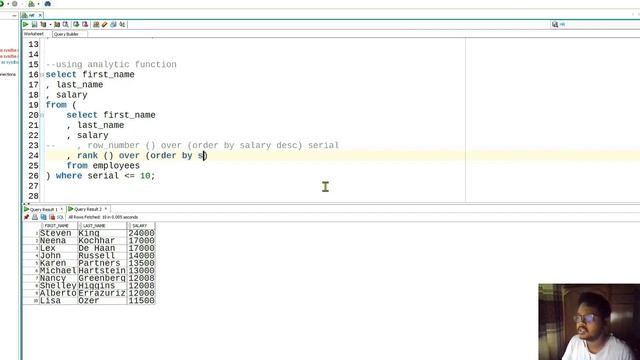
Task: Click the cell 'Higgins'
Action: 102,286
